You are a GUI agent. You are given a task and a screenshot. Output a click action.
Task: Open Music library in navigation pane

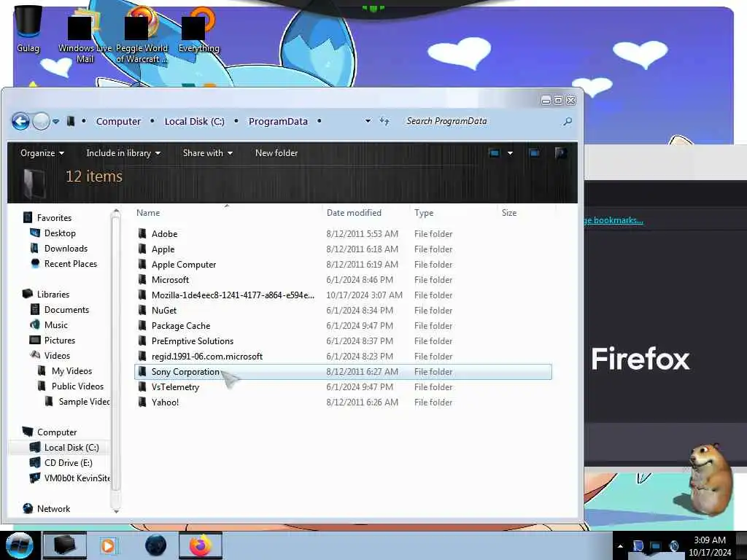pyautogui.click(x=55, y=324)
